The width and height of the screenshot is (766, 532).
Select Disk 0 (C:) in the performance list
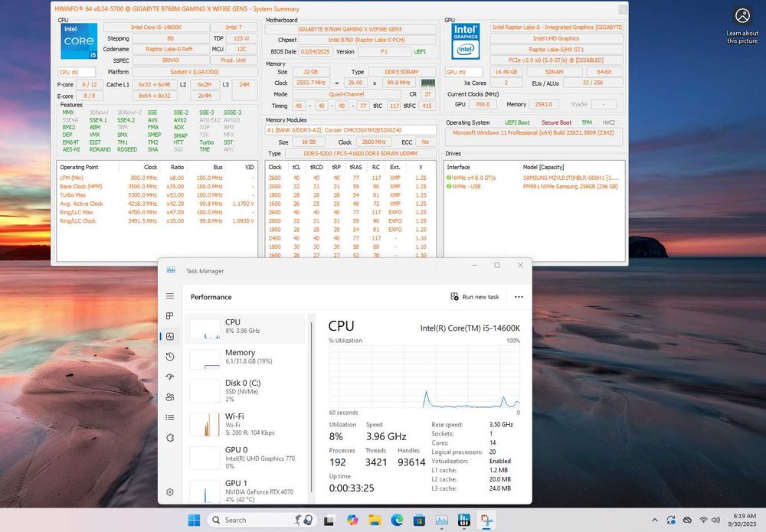click(x=245, y=391)
